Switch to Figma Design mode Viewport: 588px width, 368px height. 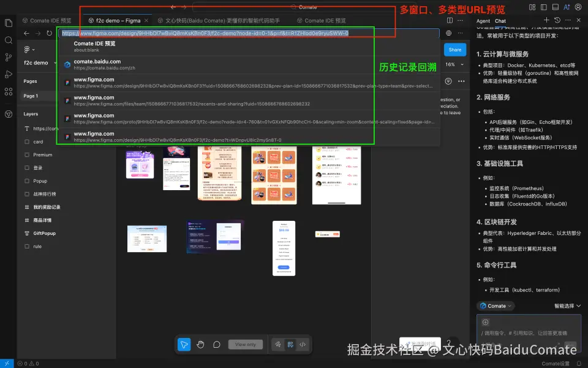pos(290,344)
